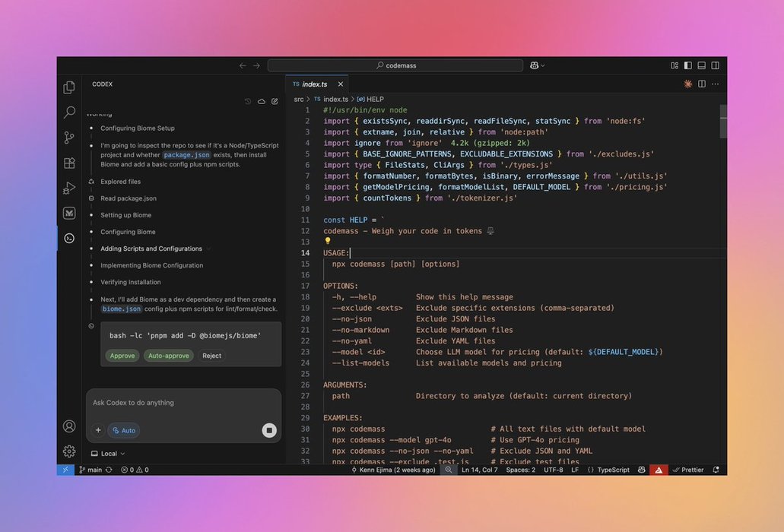Image resolution: width=784 pixels, height=532 pixels.
Task: Approve the pnpm add command
Action: pos(122,356)
